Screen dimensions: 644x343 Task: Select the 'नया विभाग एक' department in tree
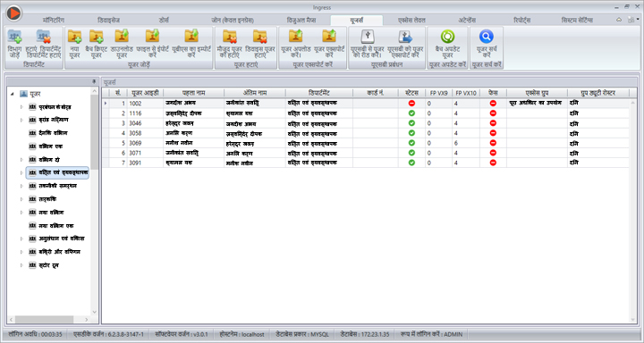[56, 226]
